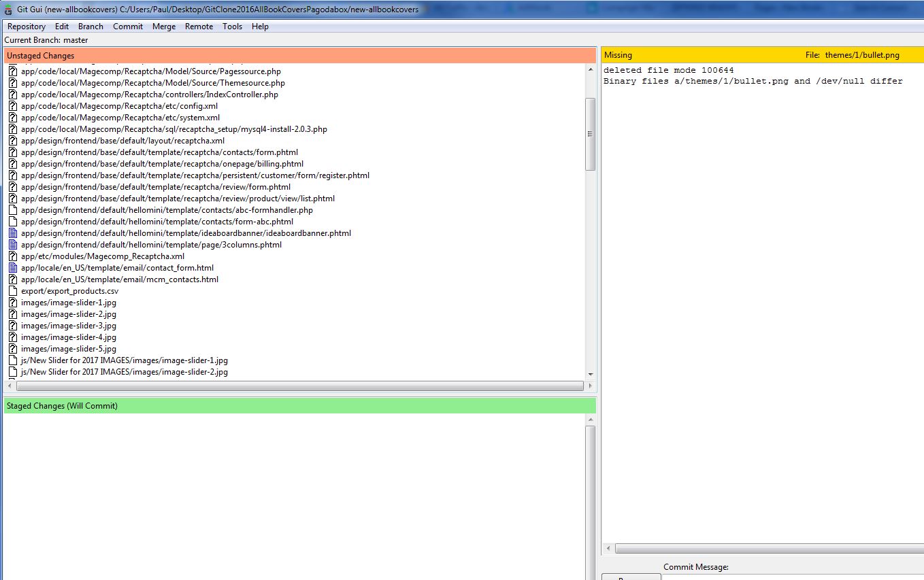Click the staged list vertical scrollbar
924x580 pixels.
[591, 502]
